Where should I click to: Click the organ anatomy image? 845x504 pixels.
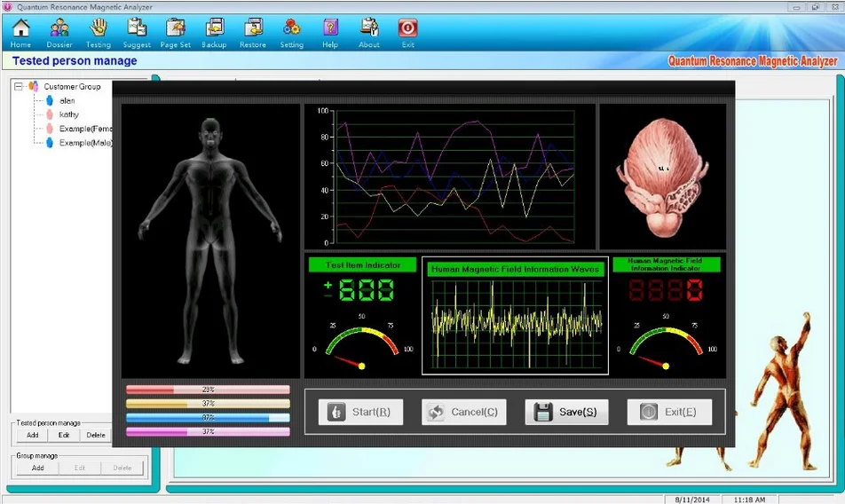663,176
